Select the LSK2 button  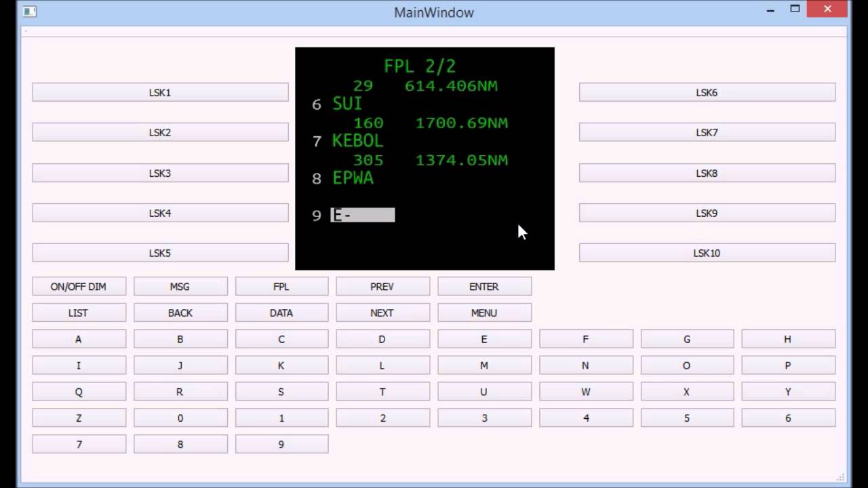pos(160,132)
